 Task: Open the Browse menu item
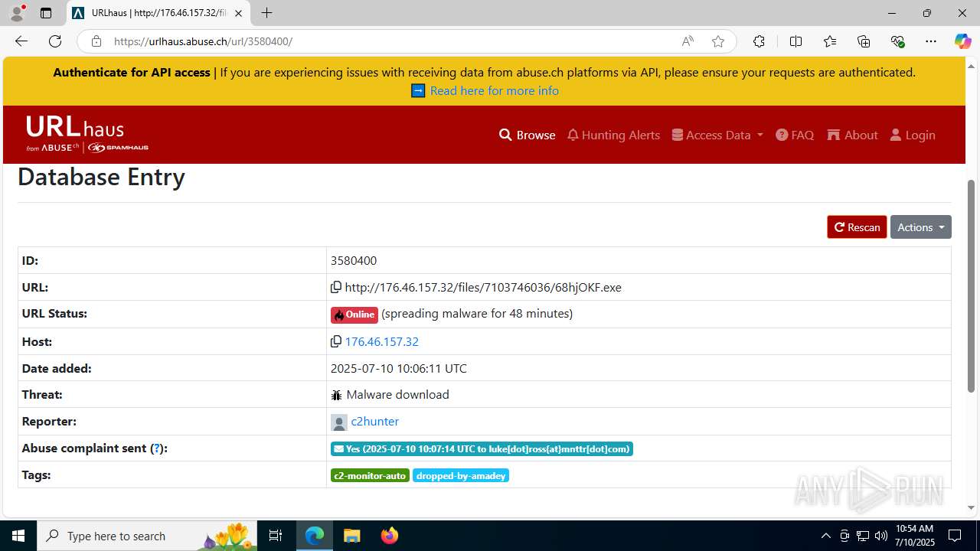point(527,135)
